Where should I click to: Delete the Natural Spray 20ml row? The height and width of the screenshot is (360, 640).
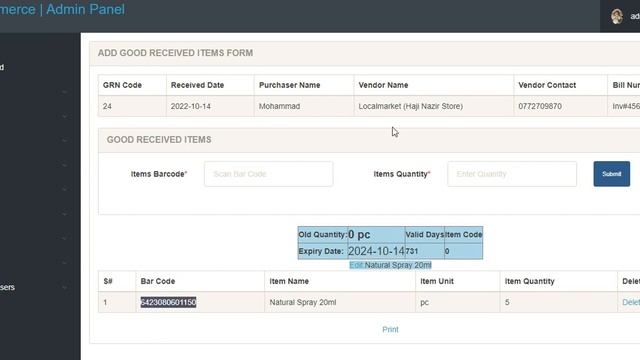631,302
